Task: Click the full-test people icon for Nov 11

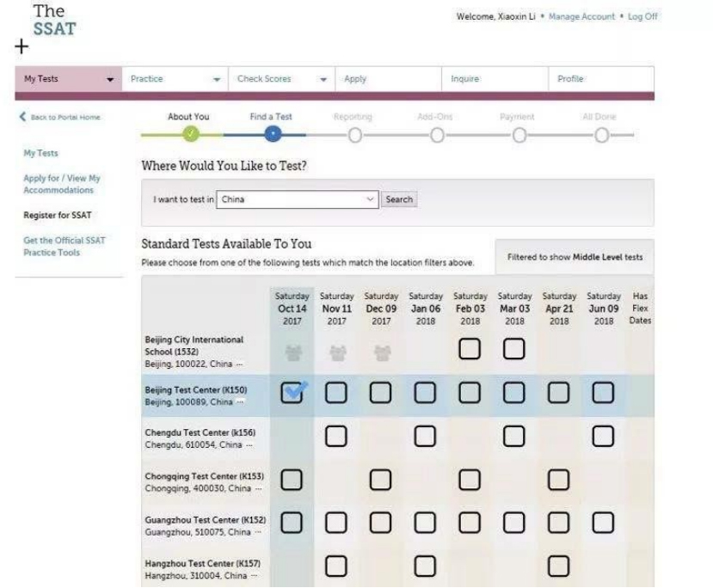Action: [335, 352]
